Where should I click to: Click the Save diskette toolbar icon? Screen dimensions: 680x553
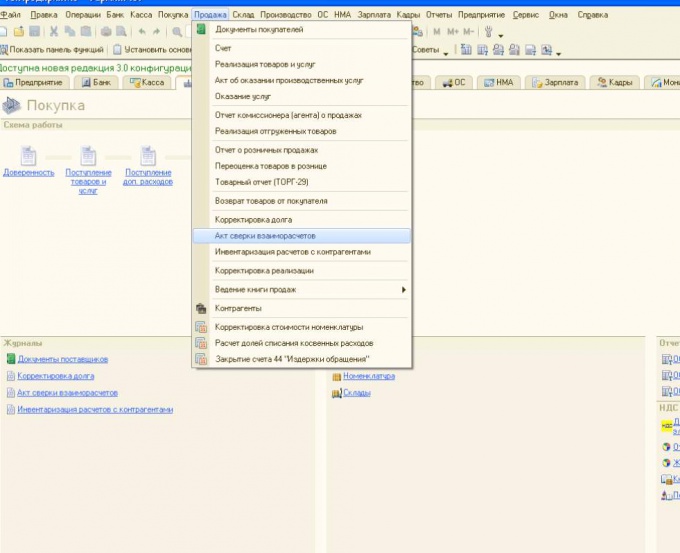(x=34, y=31)
